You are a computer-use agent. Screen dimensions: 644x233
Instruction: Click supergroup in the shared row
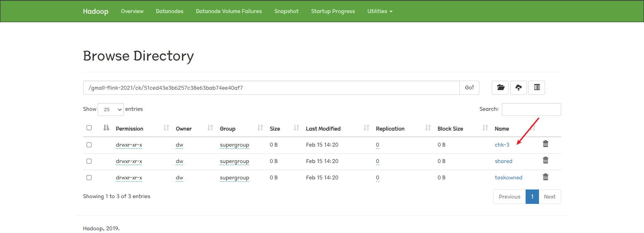click(234, 161)
